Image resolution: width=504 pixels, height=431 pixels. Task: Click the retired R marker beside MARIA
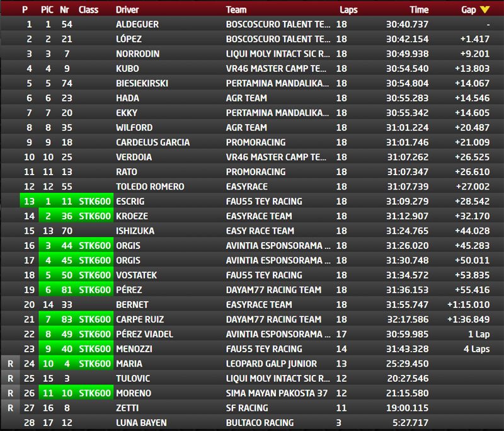(9, 364)
